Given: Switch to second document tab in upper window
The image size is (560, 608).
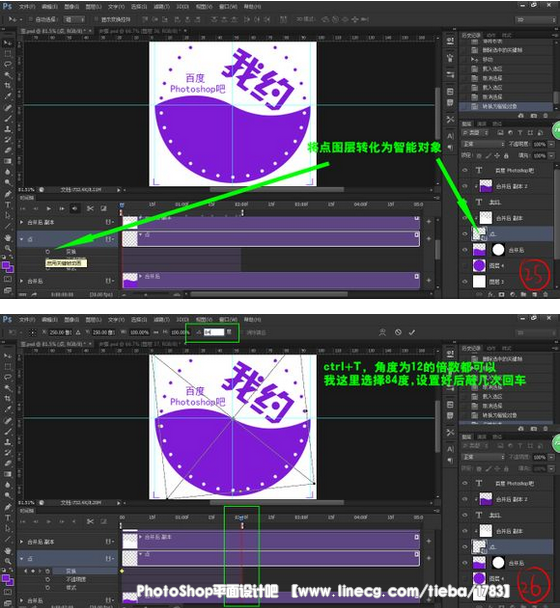Looking at the screenshot, I should coord(143,31).
